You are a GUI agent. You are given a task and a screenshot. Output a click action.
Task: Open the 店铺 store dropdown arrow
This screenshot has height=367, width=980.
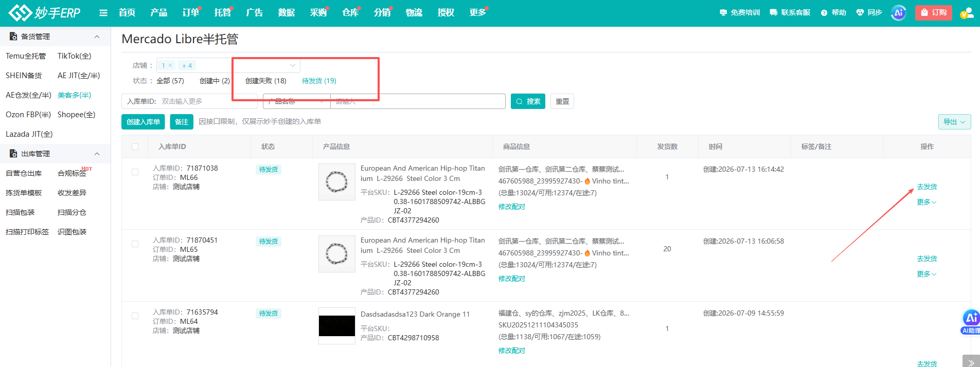pos(293,65)
